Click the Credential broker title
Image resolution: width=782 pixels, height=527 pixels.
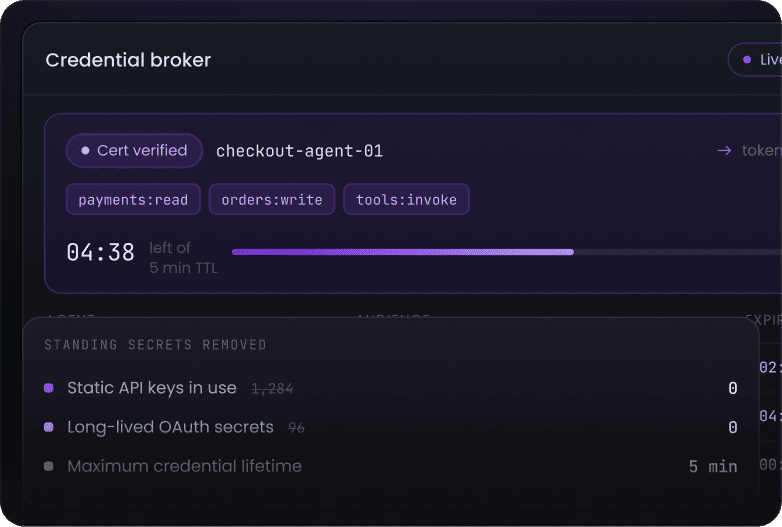[128, 60]
